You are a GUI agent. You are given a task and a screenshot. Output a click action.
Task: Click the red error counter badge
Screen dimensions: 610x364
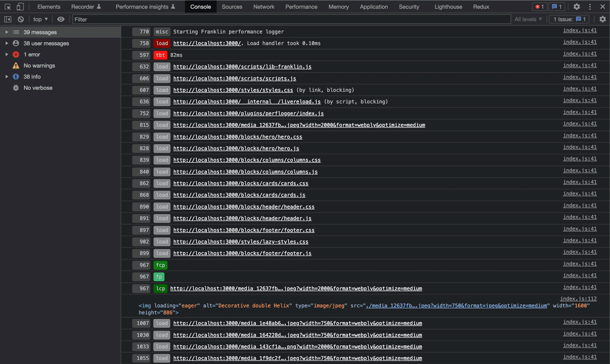[x=538, y=7]
